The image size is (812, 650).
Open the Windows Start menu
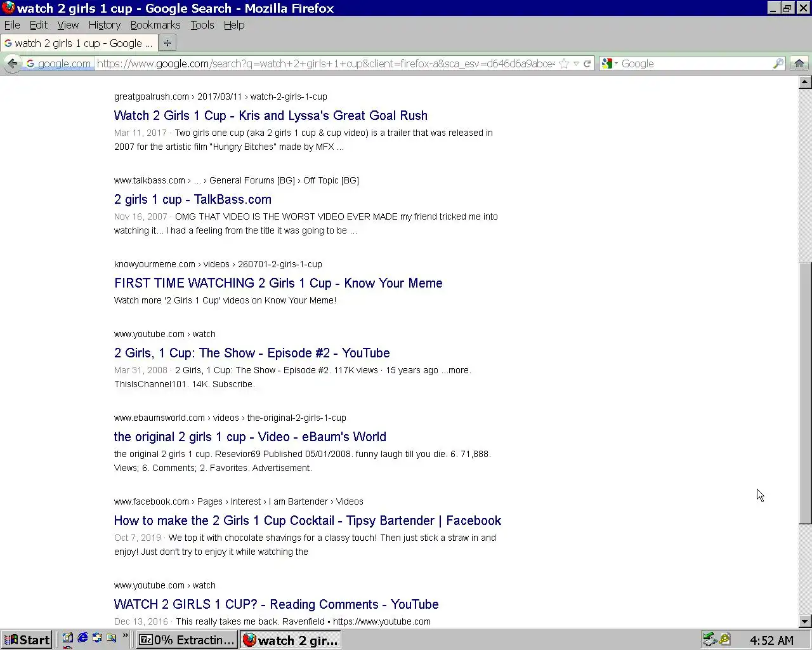point(27,640)
